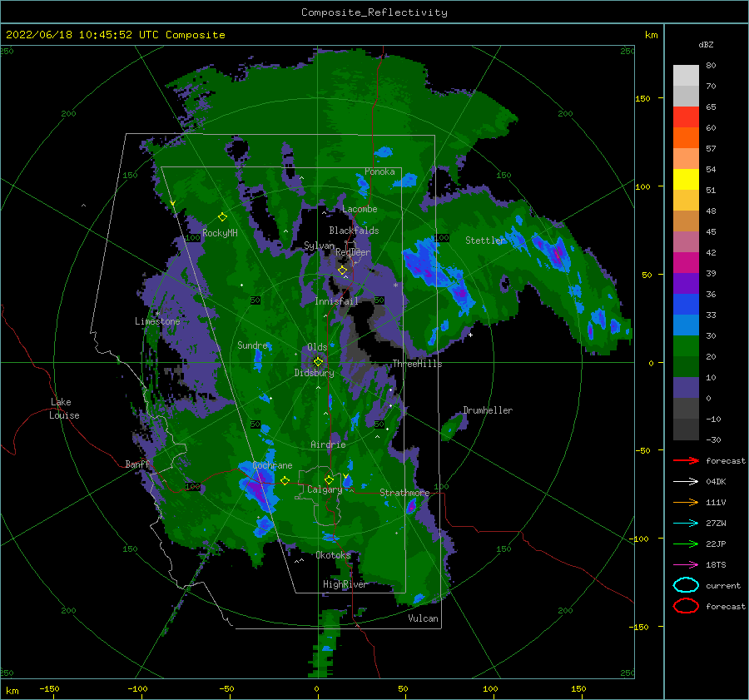Click the red 65-60 dBZ color swatch
The image size is (749, 700).
(686, 117)
